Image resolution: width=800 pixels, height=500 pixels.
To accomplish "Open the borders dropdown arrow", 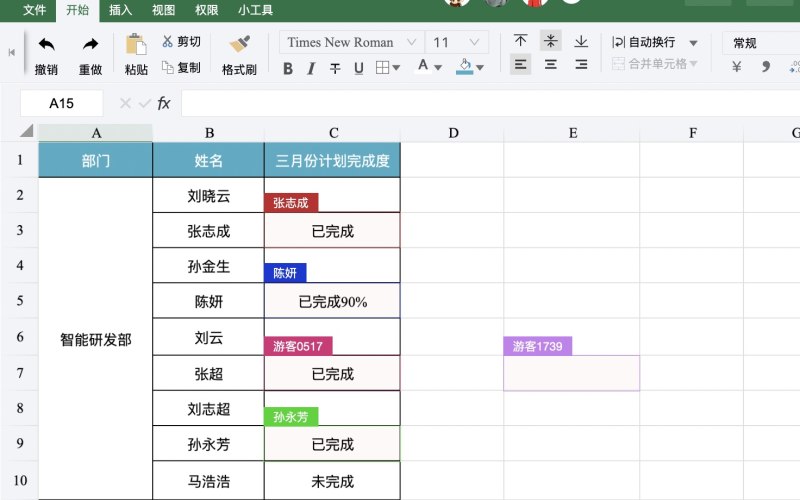I will click(x=396, y=68).
